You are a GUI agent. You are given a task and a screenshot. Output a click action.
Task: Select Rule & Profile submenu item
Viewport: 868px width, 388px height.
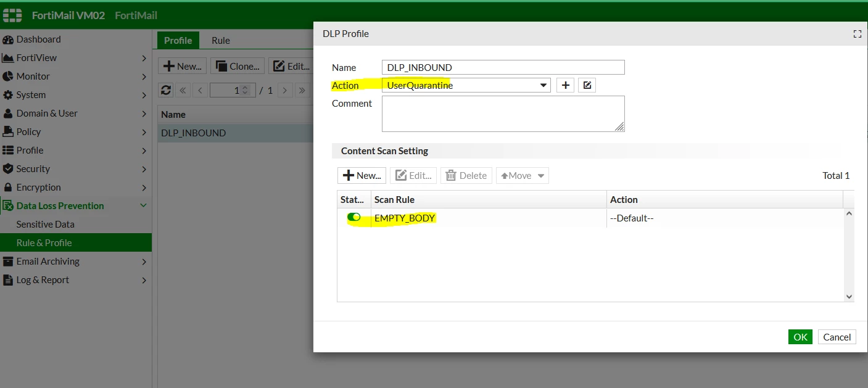pos(76,243)
